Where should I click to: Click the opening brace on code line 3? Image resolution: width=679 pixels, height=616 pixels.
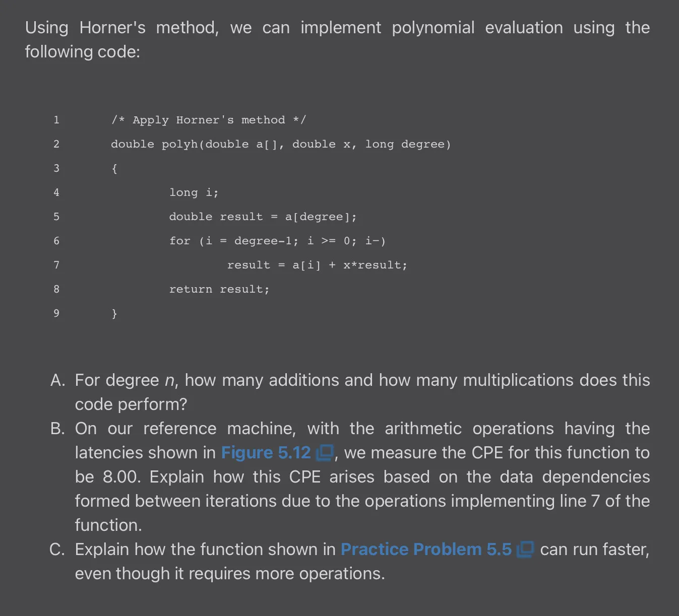pyautogui.click(x=114, y=168)
